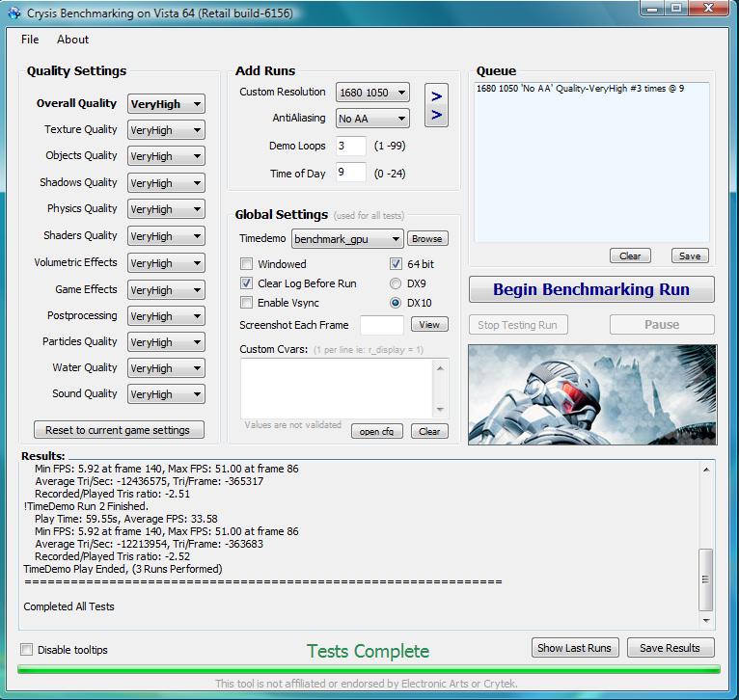Screen dimensions: 739x700
Task: Maximize the Crysis Benchmarking window
Action: [676, 8]
